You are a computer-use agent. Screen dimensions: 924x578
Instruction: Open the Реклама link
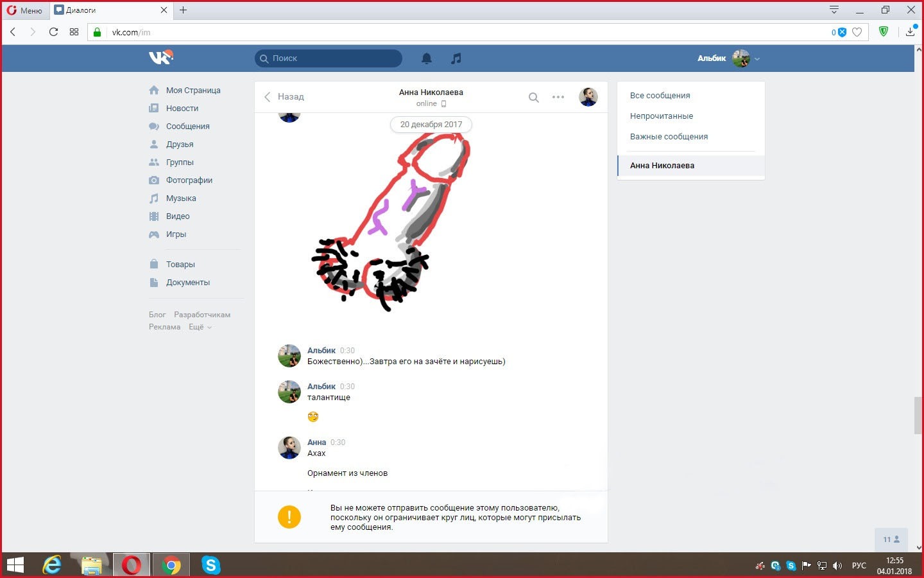(165, 327)
